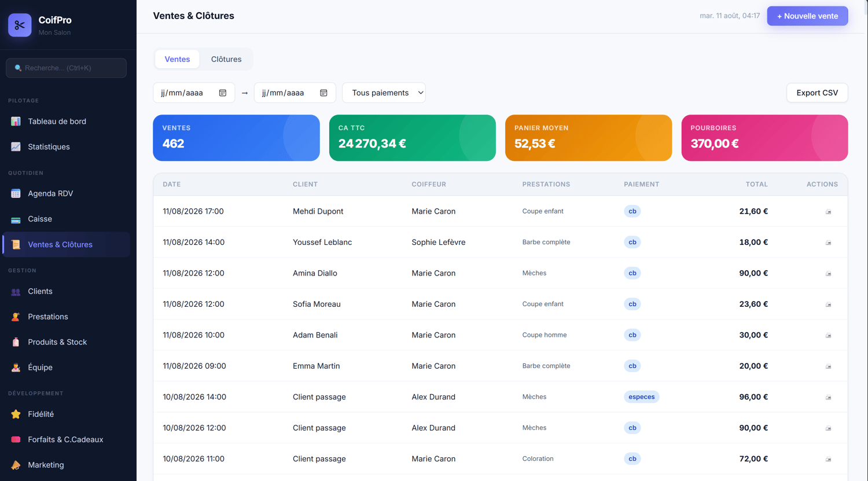This screenshot has height=481, width=868.
Task: Click the Export CSV button
Action: coord(817,93)
